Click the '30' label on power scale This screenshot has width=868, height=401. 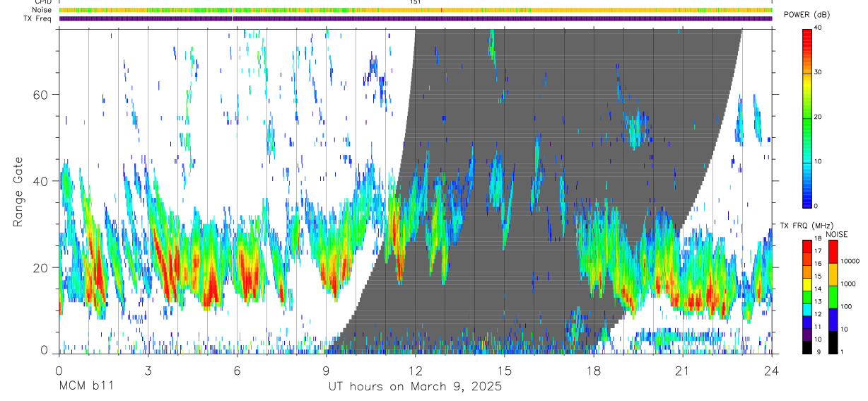(x=819, y=72)
